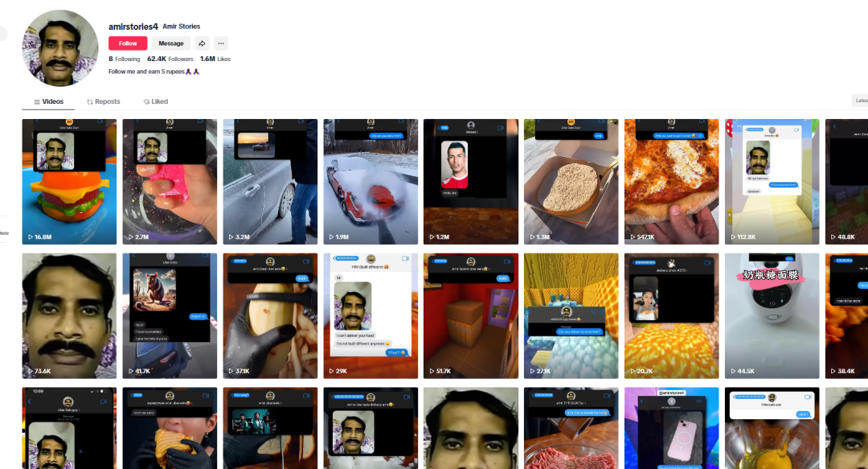This screenshot has width=868, height=469.
Task: Click the amirstories4 username heading
Action: [x=133, y=27]
